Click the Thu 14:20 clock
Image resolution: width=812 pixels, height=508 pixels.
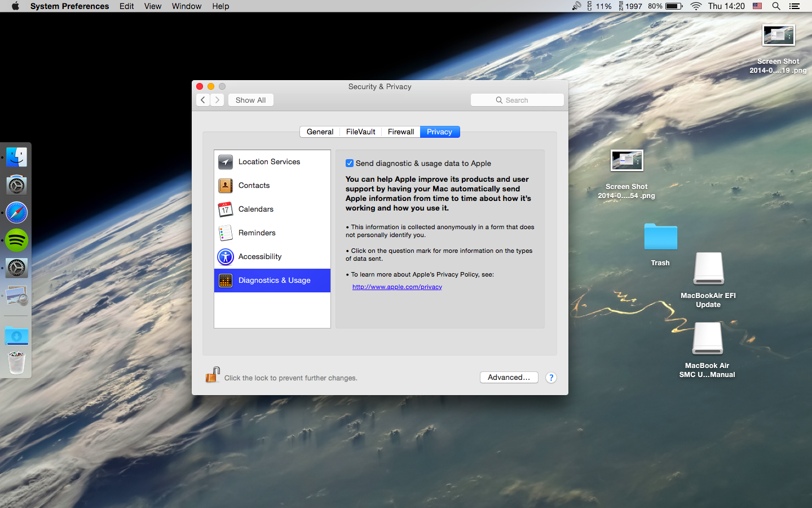click(x=726, y=6)
